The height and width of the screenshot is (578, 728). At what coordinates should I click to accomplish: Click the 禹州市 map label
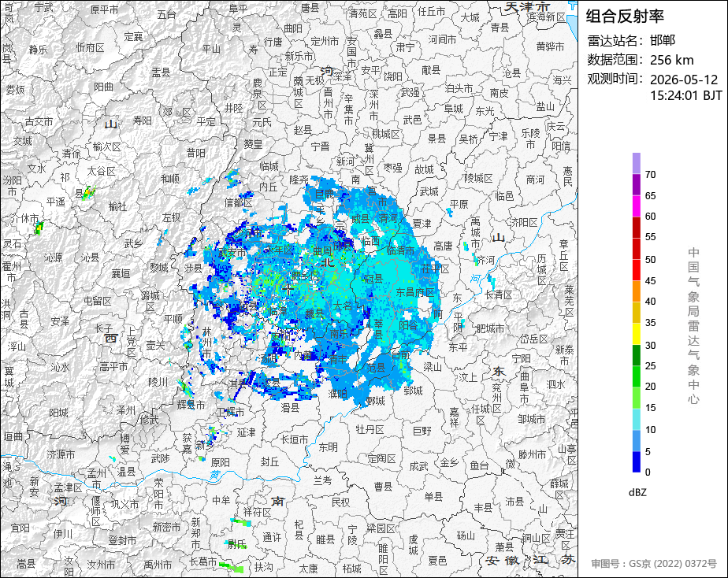tap(158, 565)
